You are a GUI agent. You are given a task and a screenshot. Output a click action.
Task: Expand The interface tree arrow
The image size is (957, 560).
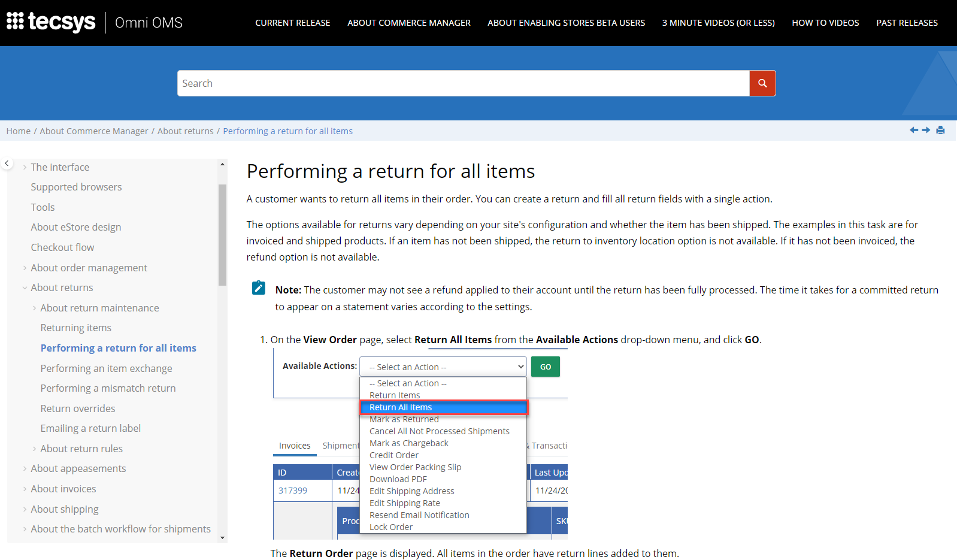(x=25, y=168)
